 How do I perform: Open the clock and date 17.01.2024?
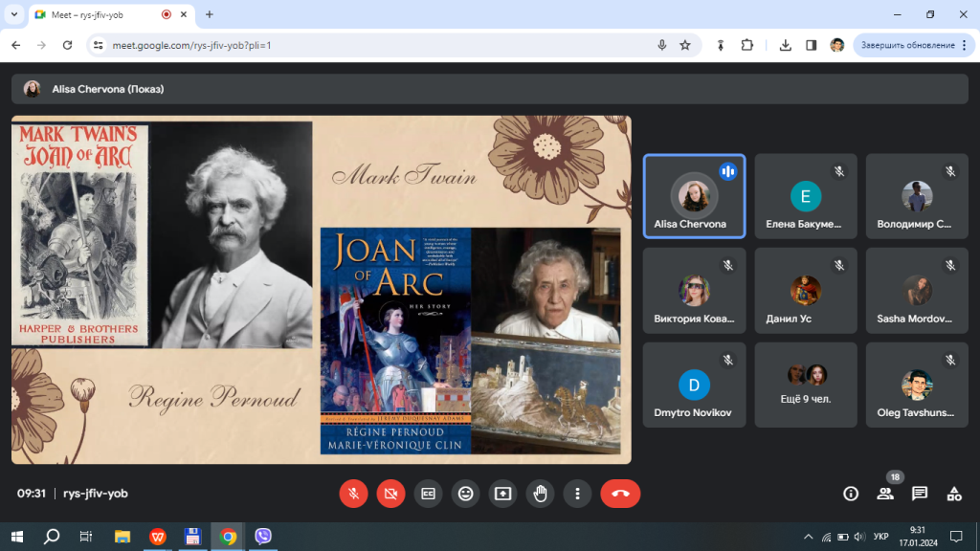click(x=918, y=537)
